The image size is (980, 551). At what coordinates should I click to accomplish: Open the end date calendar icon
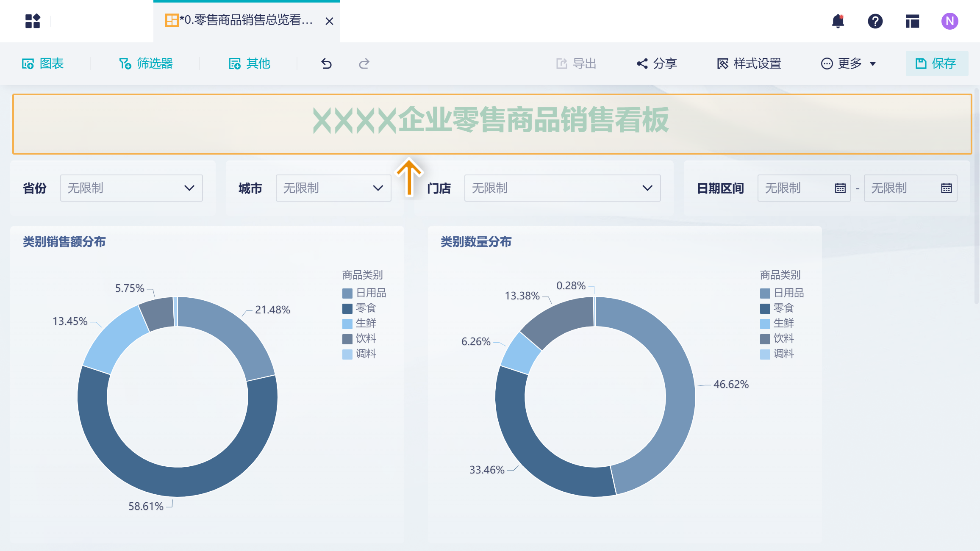pyautogui.click(x=946, y=188)
